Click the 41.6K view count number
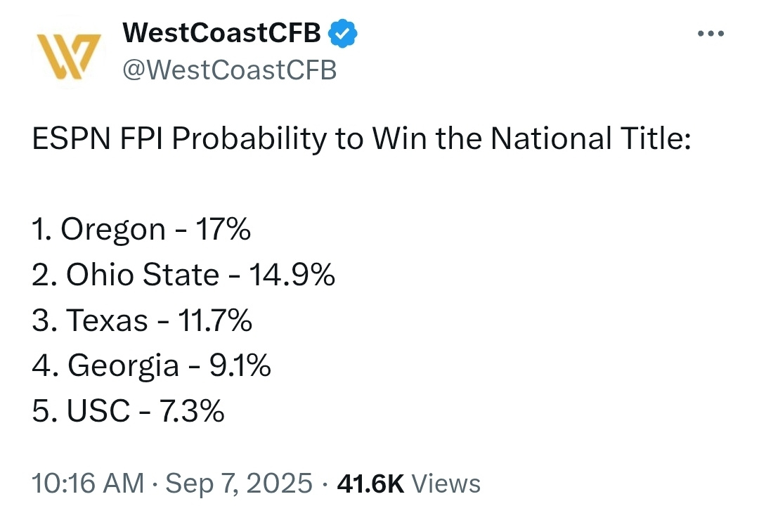This screenshot has width=759, height=532. point(370,484)
